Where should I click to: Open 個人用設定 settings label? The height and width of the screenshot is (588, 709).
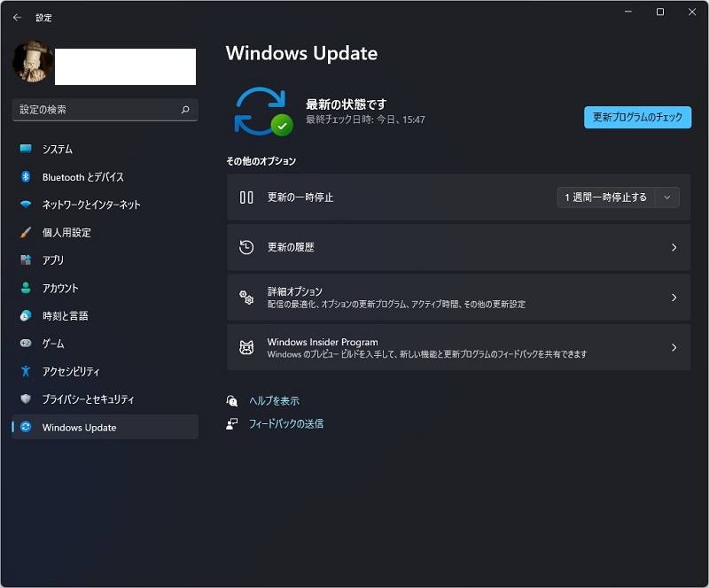[x=67, y=233]
